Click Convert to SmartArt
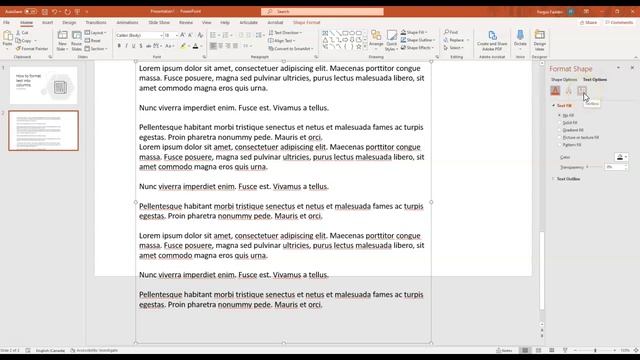This screenshot has height=360, width=640. click(x=290, y=49)
